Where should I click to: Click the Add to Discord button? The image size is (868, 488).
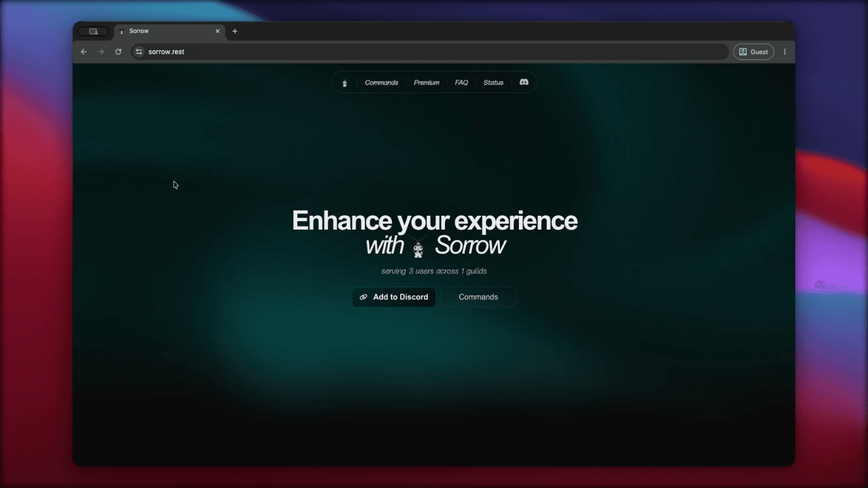pyautogui.click(x=394, y=297)
